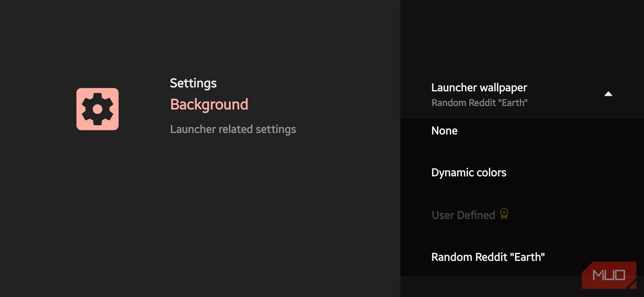Select the User Defined option

coord(522,215)
